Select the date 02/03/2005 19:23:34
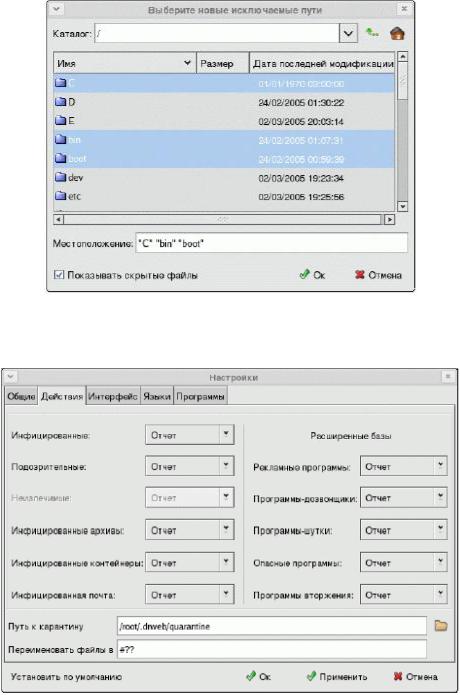 [x=301, y=178]
